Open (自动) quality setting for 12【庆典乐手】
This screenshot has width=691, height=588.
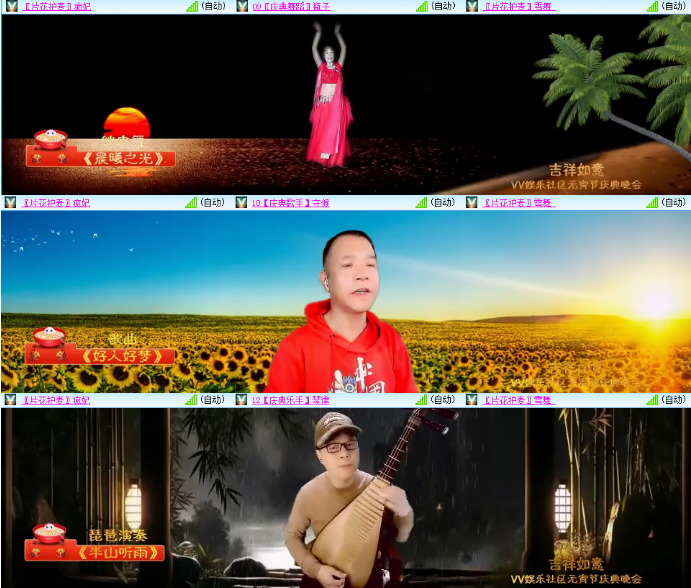pyautogui.click(x=442, y=400)
